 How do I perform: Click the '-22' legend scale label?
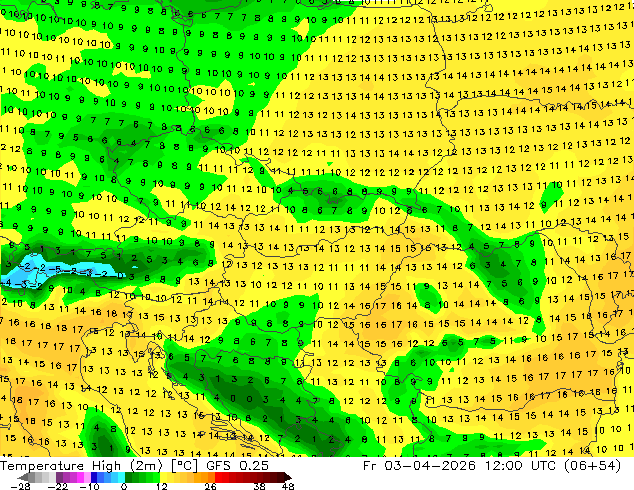point(58,486)
